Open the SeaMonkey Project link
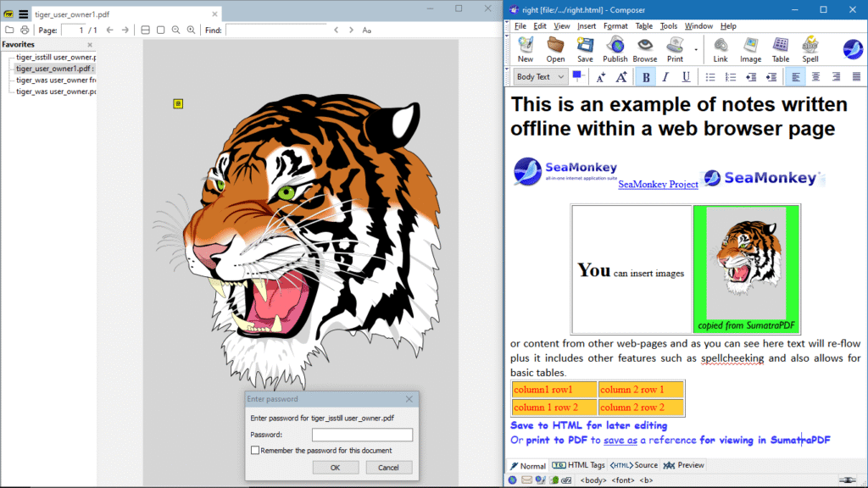Image resolution: width=868 pixels, height=488 pixels. tap(658, 184)
